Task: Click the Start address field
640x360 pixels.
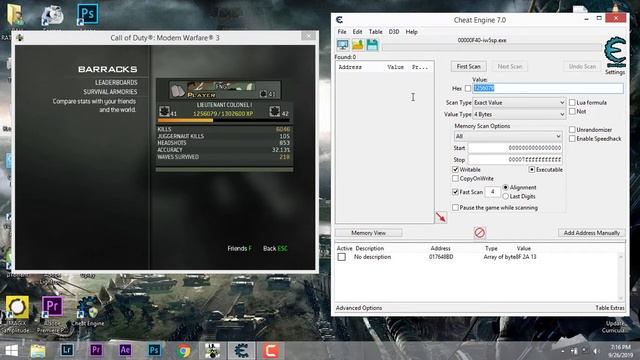Action: click(x=516, y=148)
